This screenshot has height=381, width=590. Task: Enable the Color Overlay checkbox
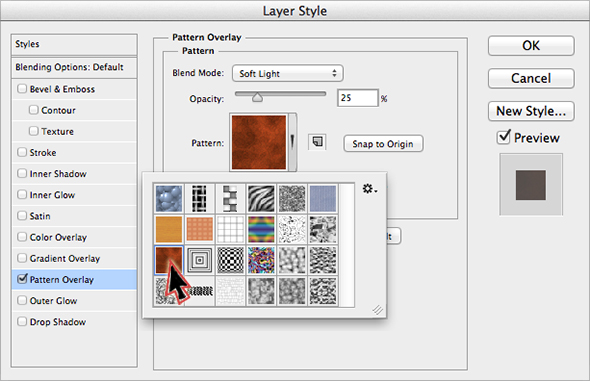(x=22, y=237)
